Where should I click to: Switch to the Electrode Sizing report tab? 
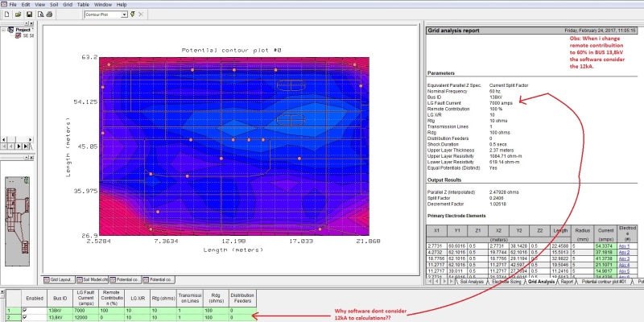point(506,282)
